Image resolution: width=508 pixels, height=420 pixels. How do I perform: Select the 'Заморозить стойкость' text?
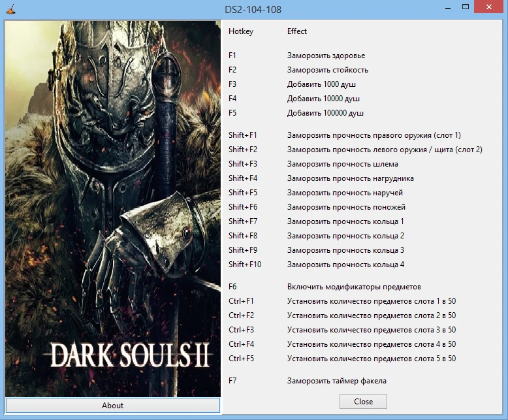pos(328,70)
